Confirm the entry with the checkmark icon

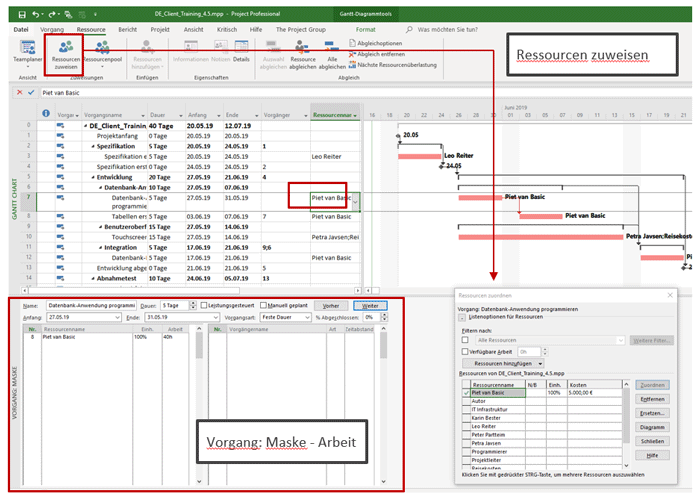[x=31, y=93]
